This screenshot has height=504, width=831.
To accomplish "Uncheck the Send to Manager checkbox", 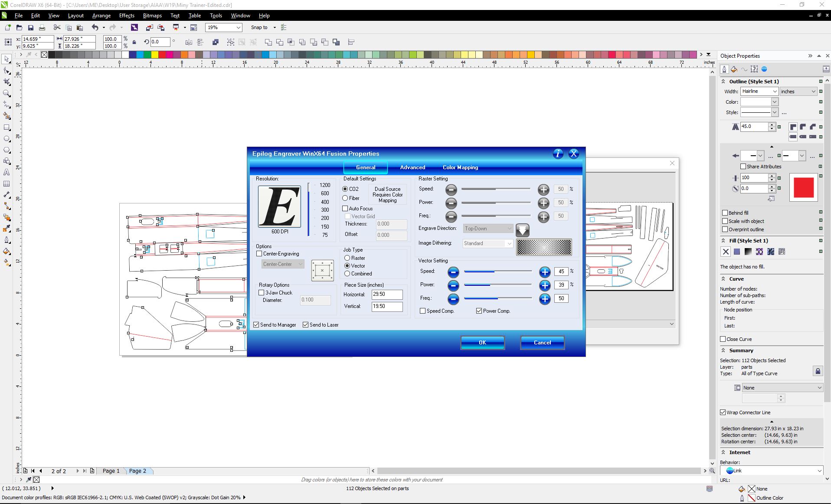I will point(256,325).
